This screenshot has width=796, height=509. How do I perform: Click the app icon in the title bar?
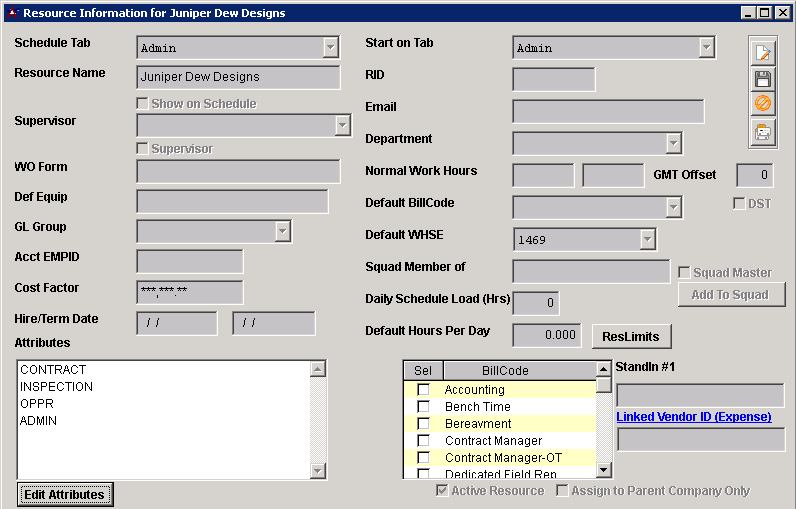(x=11, y=13)
